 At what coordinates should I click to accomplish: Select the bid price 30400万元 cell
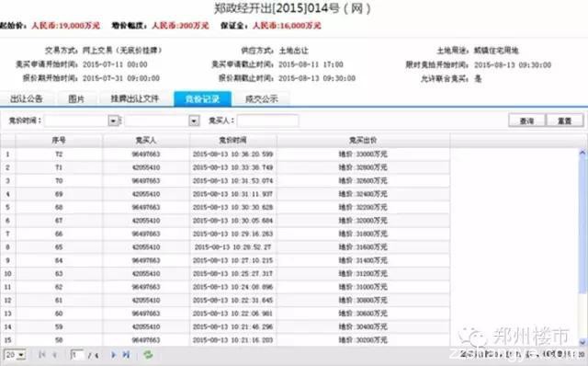363,327
